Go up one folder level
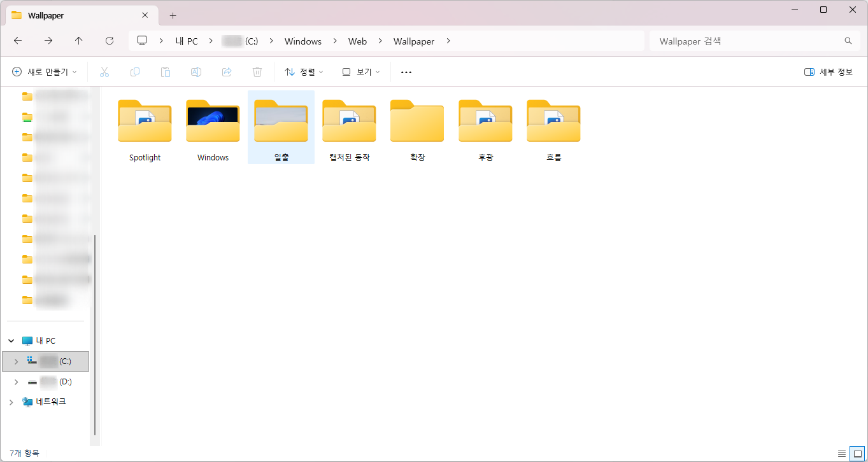The height and width of the screenshot is (462, 868). [x=79, y=41]
